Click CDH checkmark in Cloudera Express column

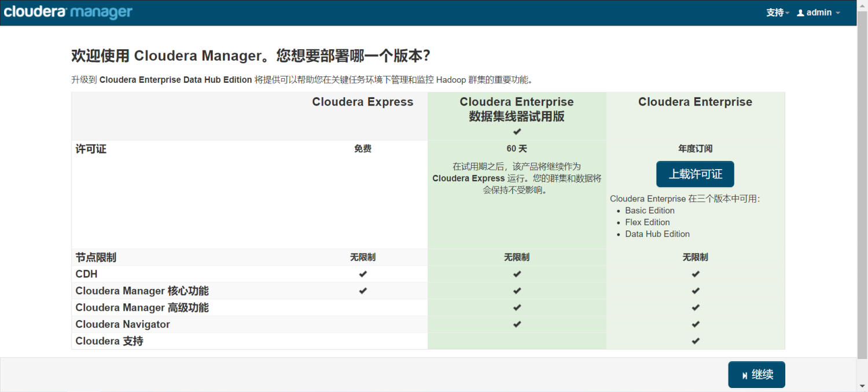[x=363, y=274]
